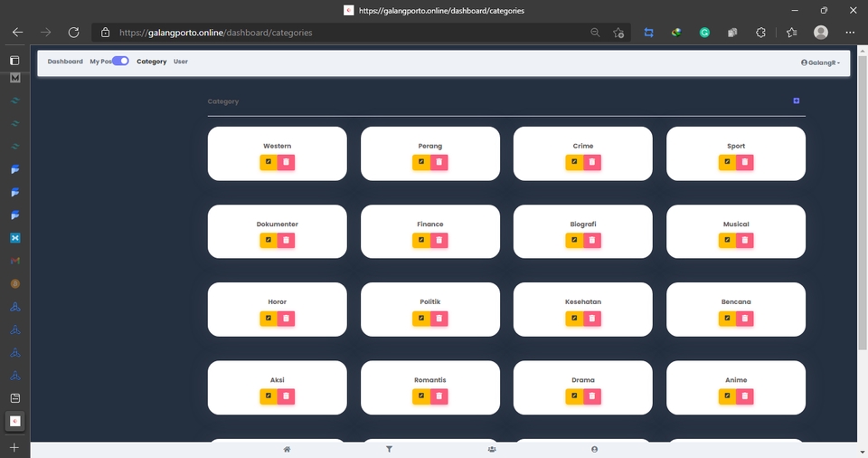The image size is (868, 458).
Task: View site information lock icon
Action: tap(105, 33)
